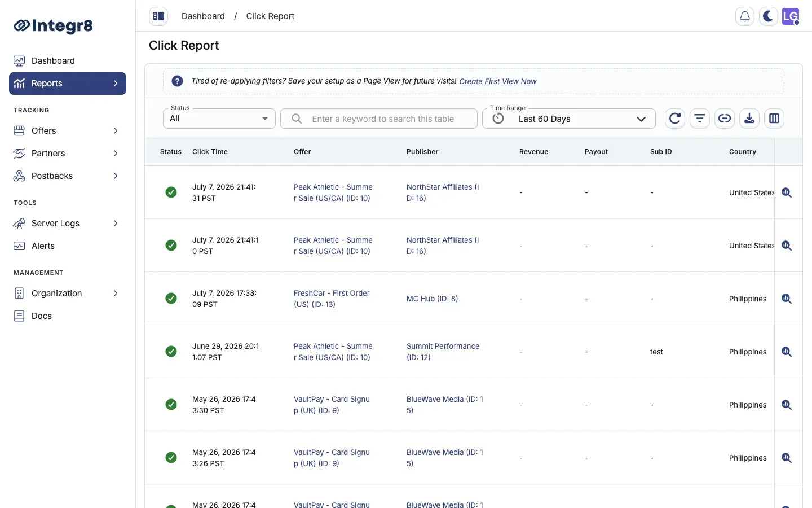Expand the Offers submenu
This screenshot has width=812, height=508.
point(116,131)
